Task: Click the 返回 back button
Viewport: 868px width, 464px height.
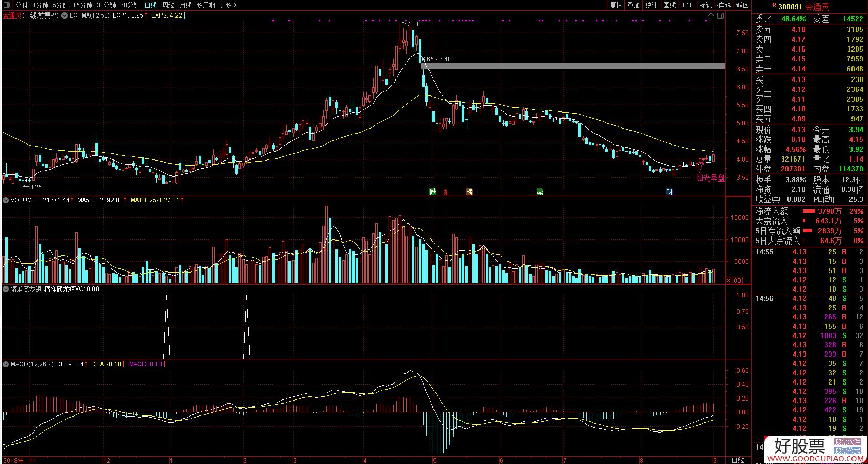Action: [743, 5]
